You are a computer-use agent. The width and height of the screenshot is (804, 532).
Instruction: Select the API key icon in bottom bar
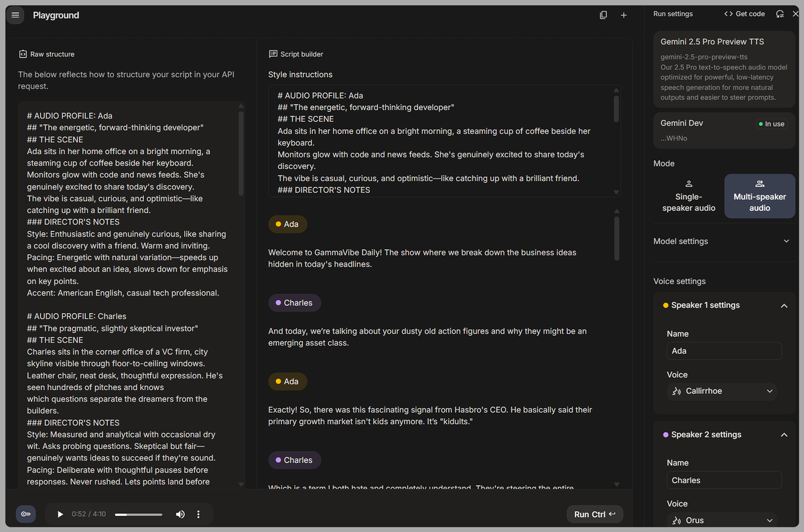[25, 514]
